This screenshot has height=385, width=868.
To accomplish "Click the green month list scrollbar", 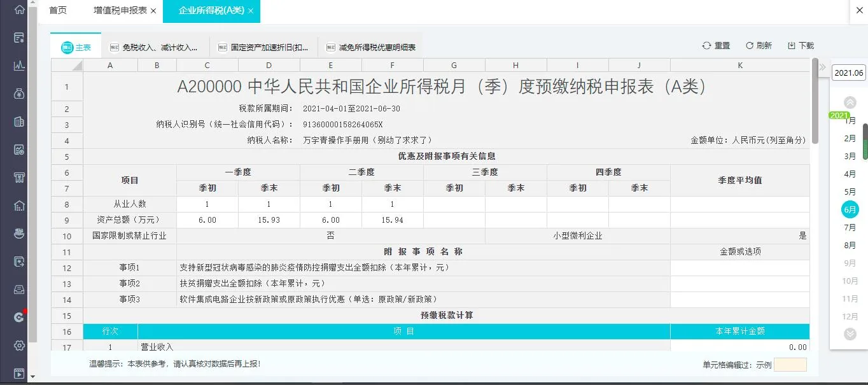I will (x=865, y=141).
